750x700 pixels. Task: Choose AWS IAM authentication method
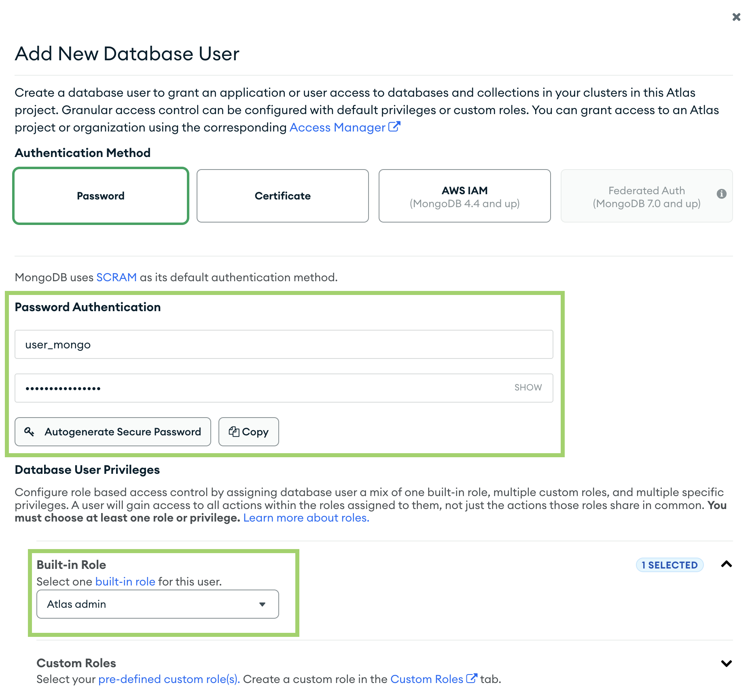464,196
